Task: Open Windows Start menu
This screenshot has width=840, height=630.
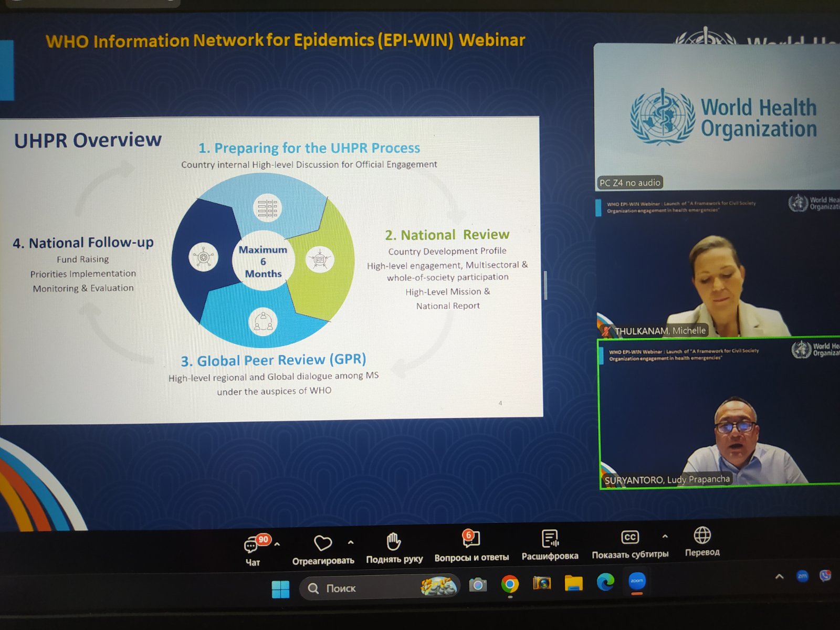Action: (x=280, y=589)
